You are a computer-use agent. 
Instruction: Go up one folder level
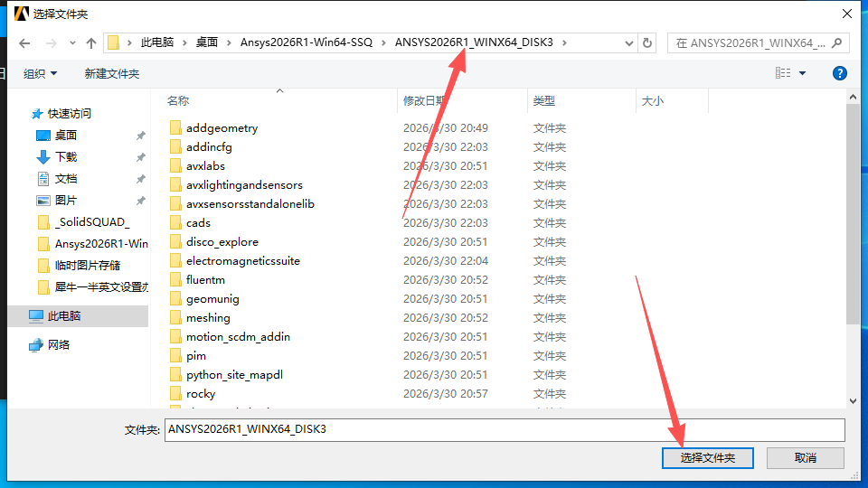(x=91, y=43)
